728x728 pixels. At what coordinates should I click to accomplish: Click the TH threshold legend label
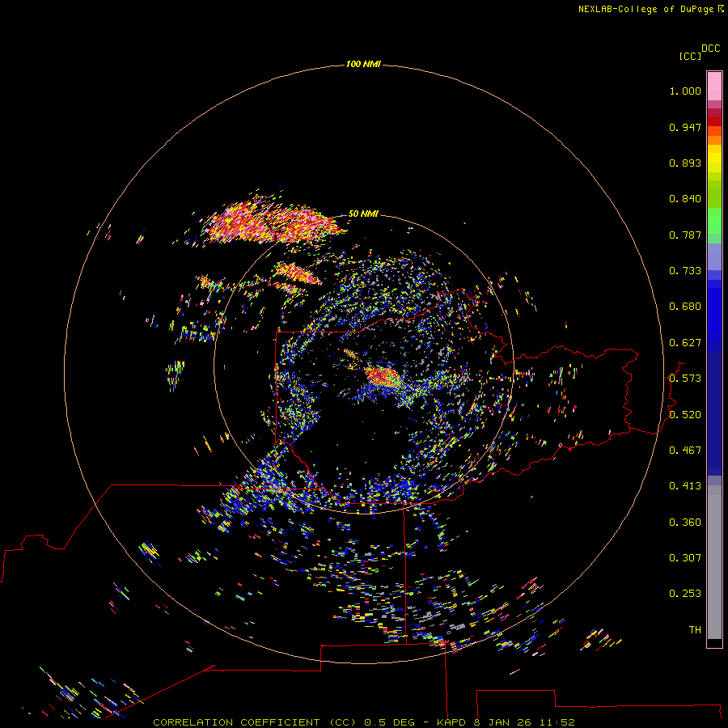695,630
